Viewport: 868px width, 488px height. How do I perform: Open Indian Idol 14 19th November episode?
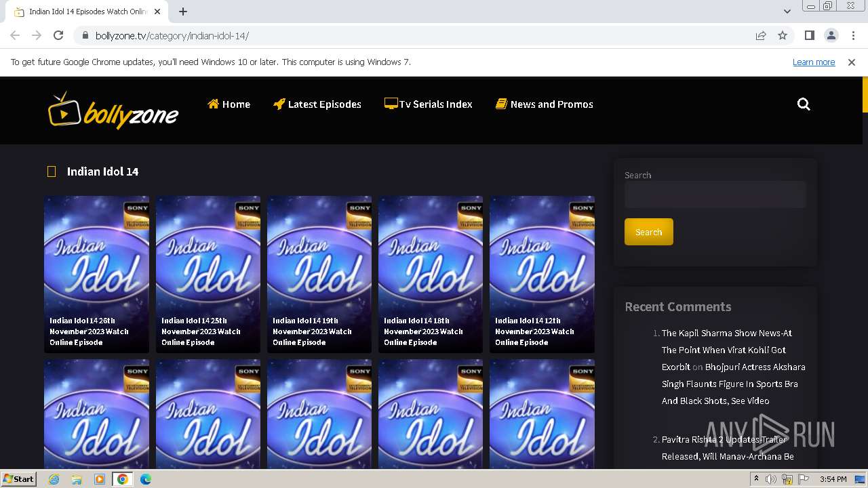319,274
